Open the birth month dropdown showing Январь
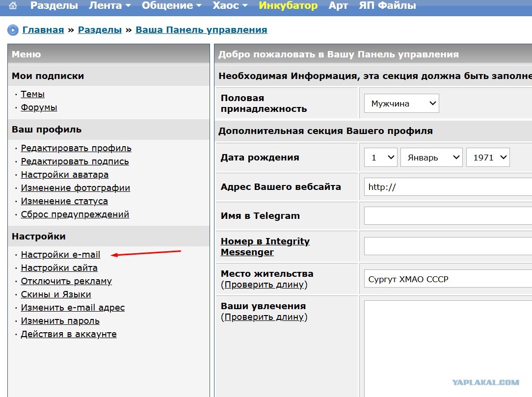 [x=431, y=158]
